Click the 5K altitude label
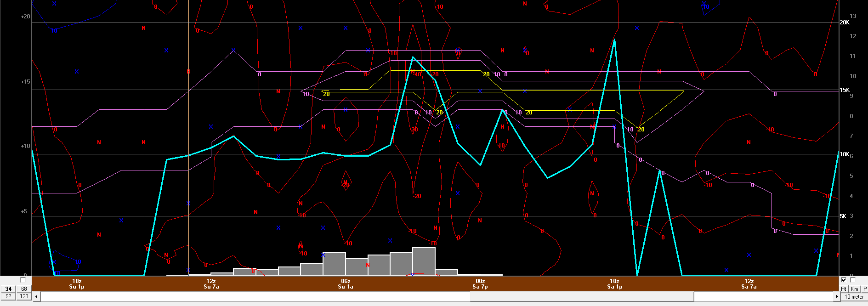The width and height of the screenshot is (868, 306). [x=843, y=216]
